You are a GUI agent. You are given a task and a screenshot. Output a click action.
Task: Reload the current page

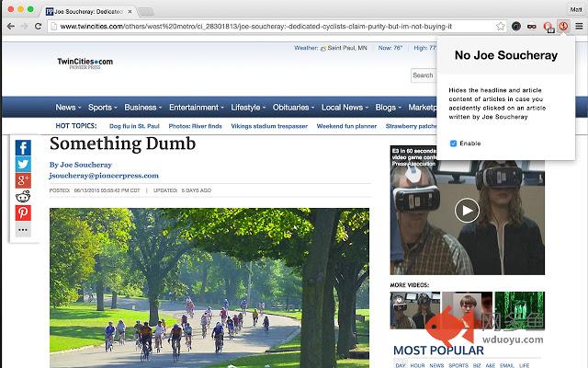pyautogui.click(x=38, y=27)
